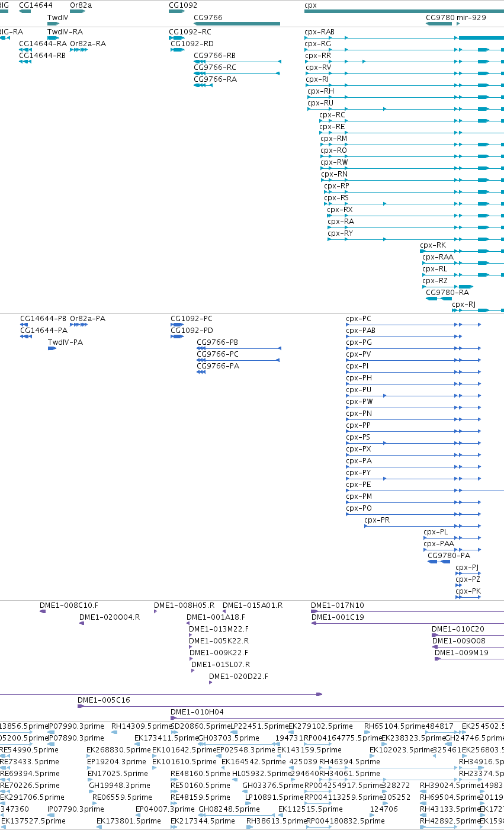Screen dimensions: 504x830
Task: Select transcript Or82a-RA
Action: point(88,44)
